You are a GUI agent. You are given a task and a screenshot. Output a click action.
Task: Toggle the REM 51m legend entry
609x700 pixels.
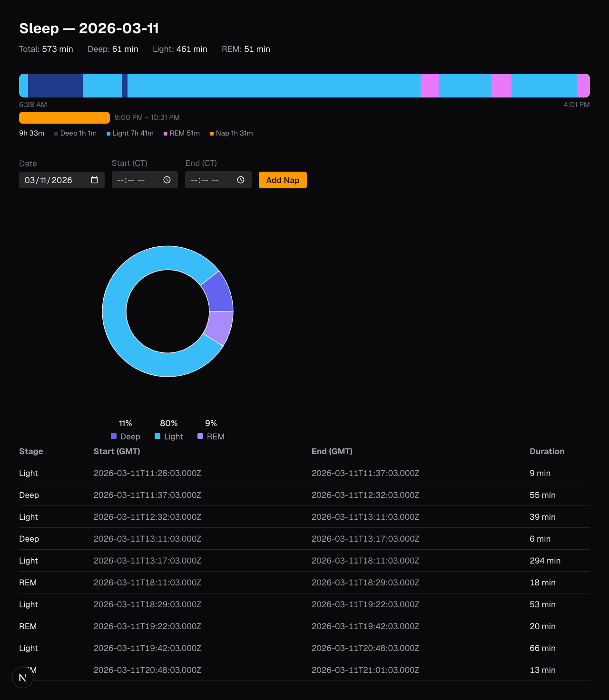coord(181,134)
